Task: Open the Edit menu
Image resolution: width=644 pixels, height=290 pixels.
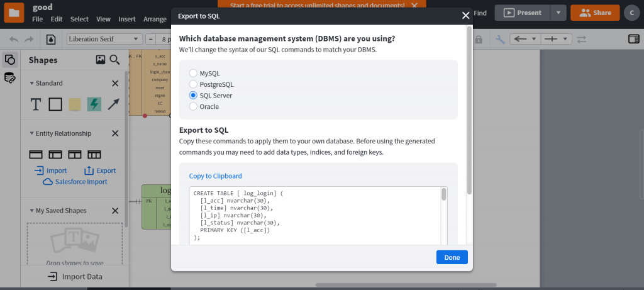Action: pyautogui.click(x=57, y=20)
